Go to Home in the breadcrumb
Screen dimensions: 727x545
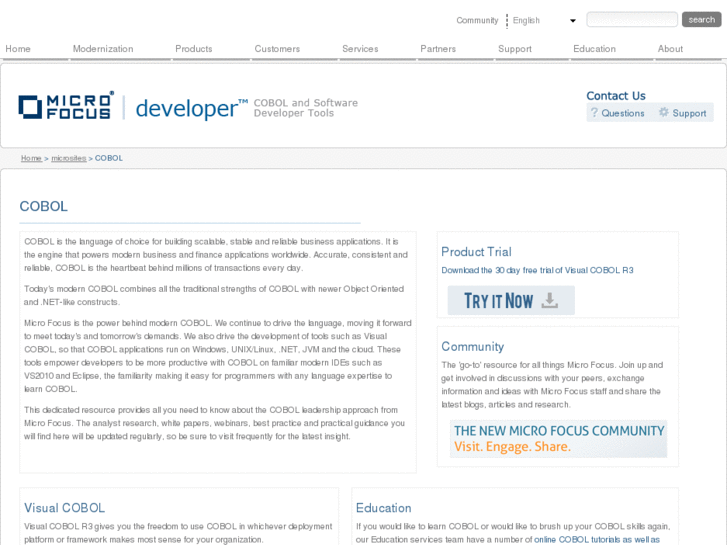31,158
